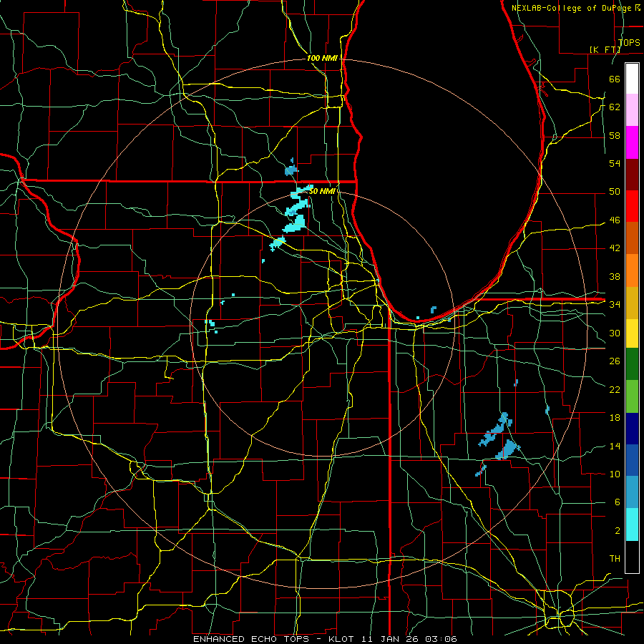644x644 pixels.
Task: Select the magenta legend color block
Action: tap(632, 142)
